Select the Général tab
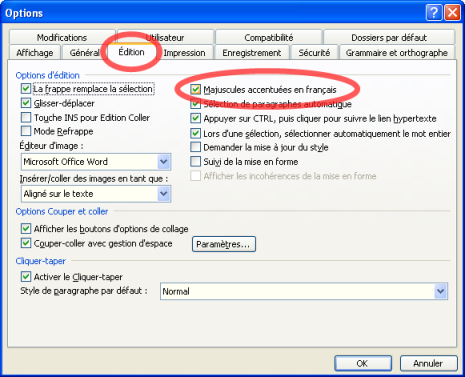The width and height of the screenshot is (465, 377). pos(84,53)
